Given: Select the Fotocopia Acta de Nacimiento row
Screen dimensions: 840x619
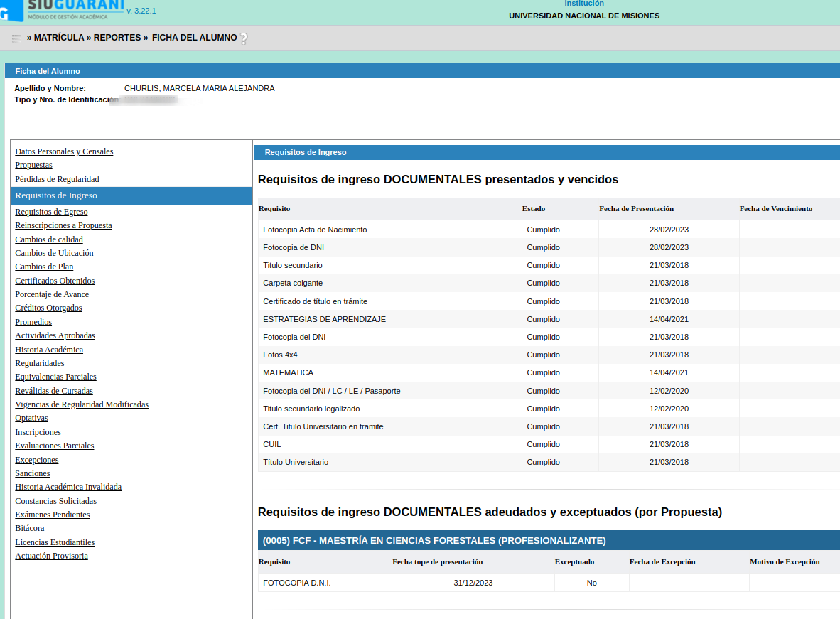Looking at the screenshot, I should click(x=549, y=230).
